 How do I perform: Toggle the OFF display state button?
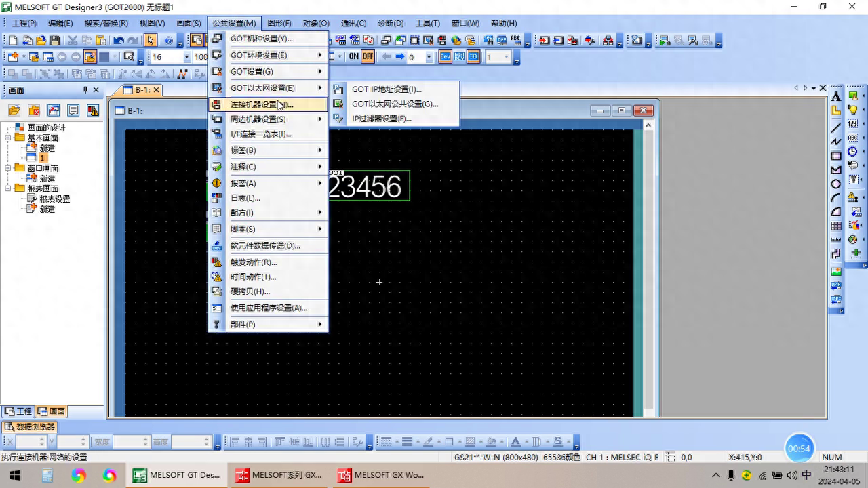click(368, 57)
